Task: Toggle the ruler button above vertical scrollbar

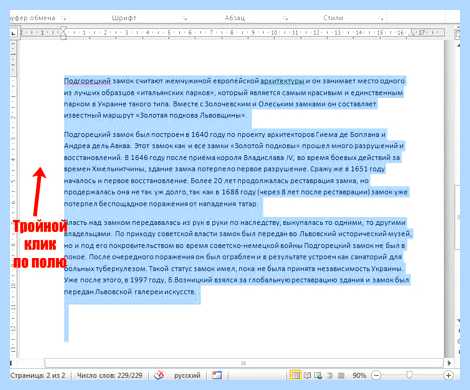Action: [458, 34]
